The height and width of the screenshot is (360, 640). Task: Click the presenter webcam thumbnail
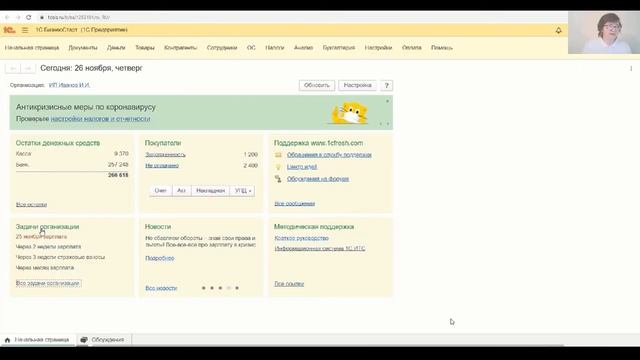[x=604, y=33]
